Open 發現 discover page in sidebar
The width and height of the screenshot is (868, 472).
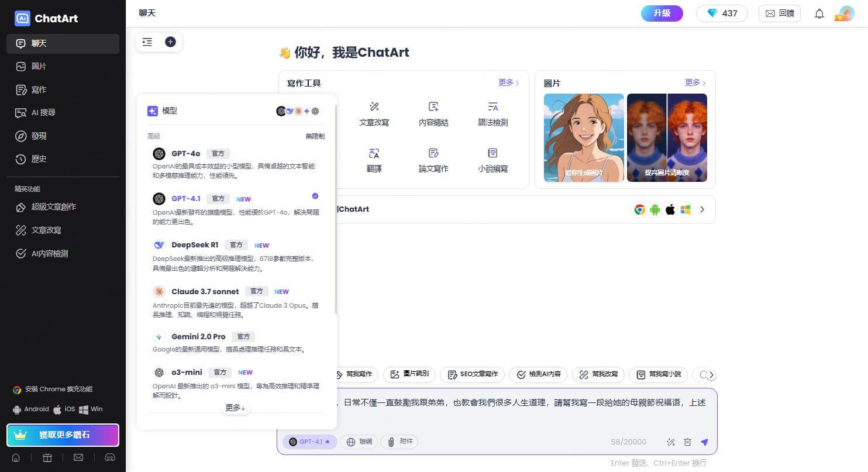pos(63,136)
